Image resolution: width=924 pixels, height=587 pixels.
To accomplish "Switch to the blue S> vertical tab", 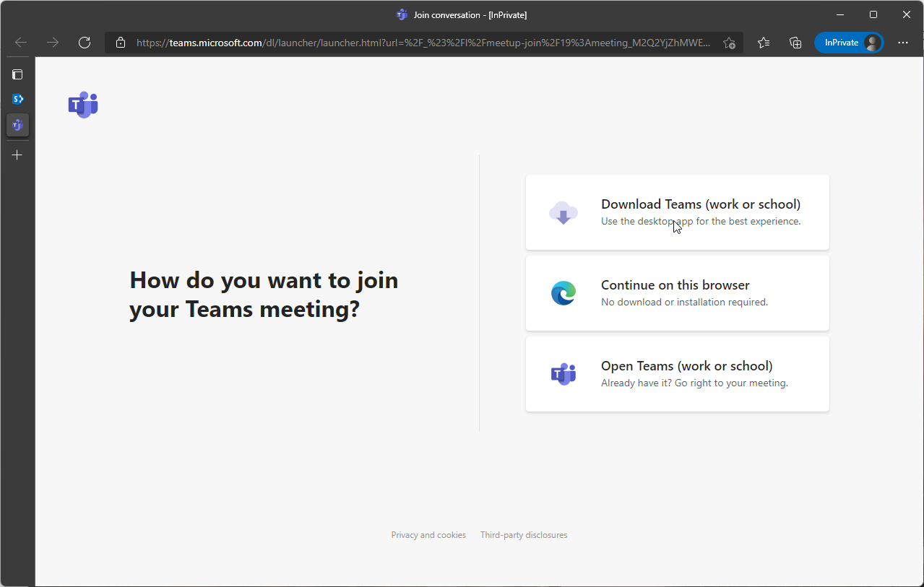I will (x=17, y=99).
